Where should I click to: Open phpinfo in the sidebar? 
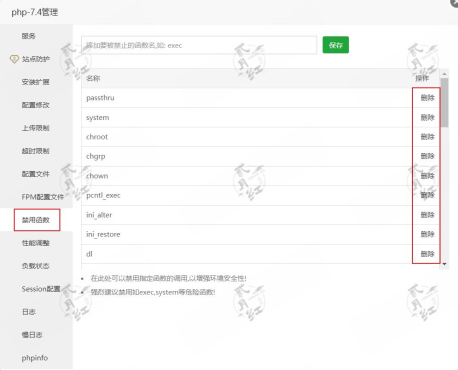35,358
